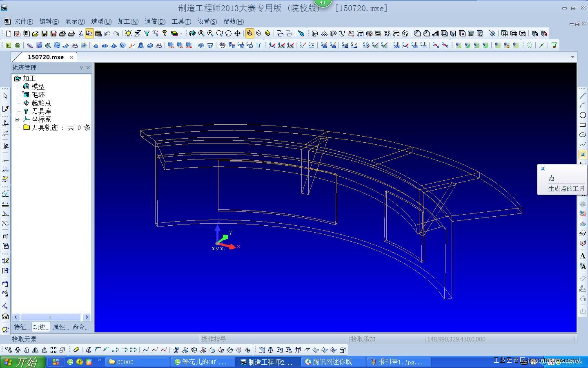Click the tree panel horizontal scrollbar right arrow
The width and height of the screenshot is (588, 368).
[x=87, y=317]
